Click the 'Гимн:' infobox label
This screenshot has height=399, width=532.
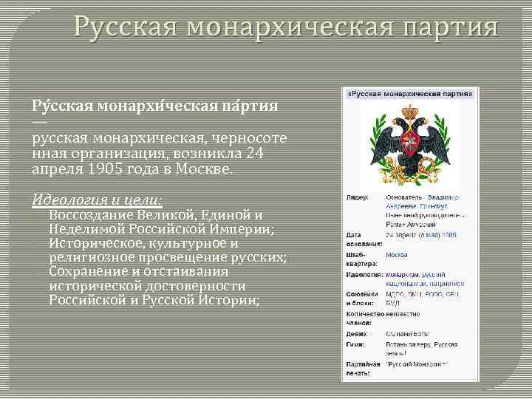355,344
